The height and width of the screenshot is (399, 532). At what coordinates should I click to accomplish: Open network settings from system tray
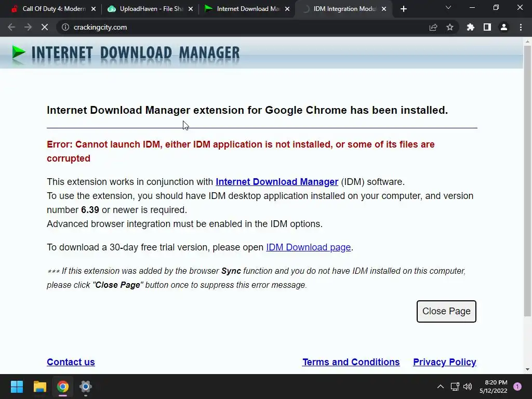coord(455,387)
